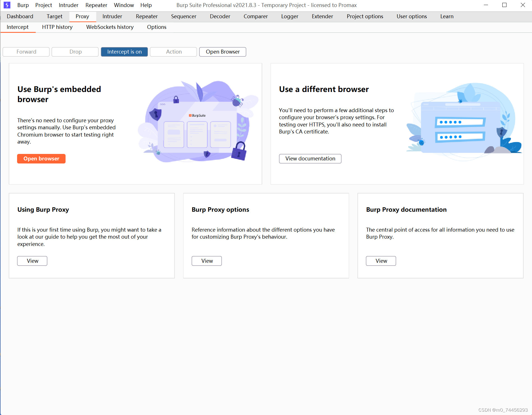Image resolution: width=532 pixels, height=415 pixels.
Task: Select the Proxy tab
Action: 82,16
